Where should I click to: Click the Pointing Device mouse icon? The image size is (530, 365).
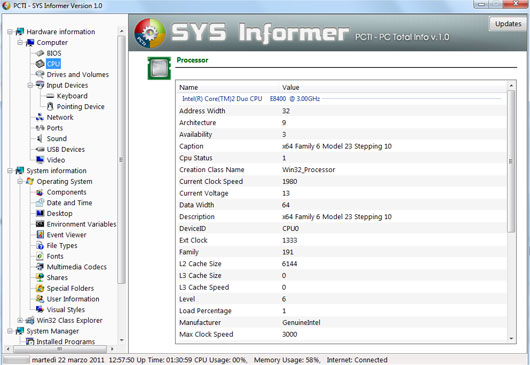(x=50, y=106)
